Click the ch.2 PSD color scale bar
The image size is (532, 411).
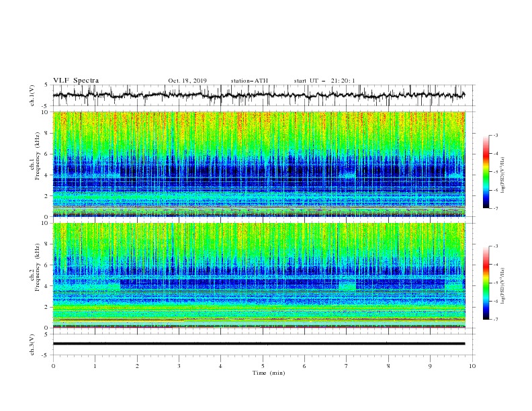click(486, 283)
